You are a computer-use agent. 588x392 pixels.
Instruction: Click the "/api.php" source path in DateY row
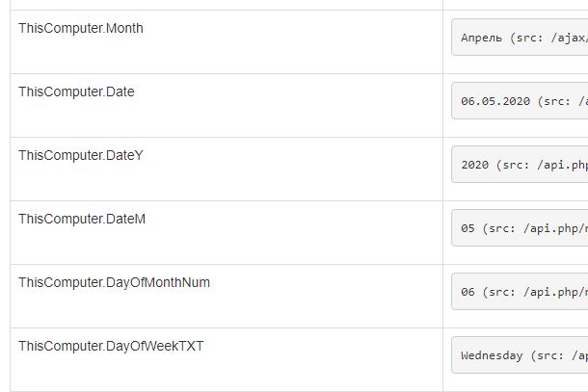562,165
